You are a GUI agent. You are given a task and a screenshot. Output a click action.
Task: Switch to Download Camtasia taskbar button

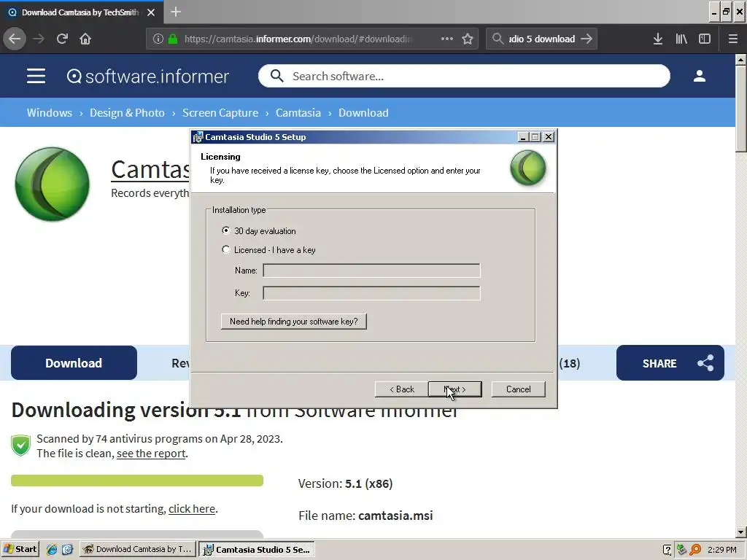(x=137, y=550)
